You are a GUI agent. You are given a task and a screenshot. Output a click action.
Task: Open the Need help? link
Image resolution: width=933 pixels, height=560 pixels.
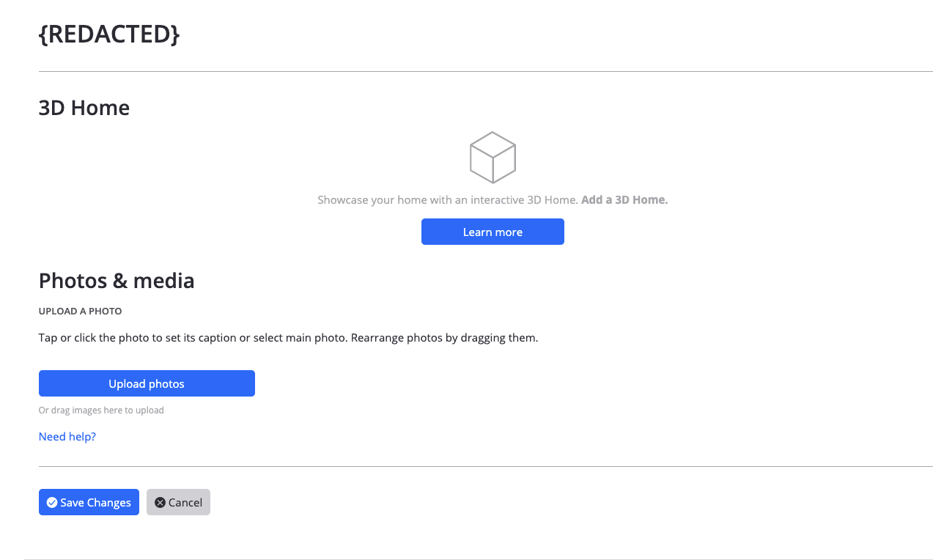67,437
